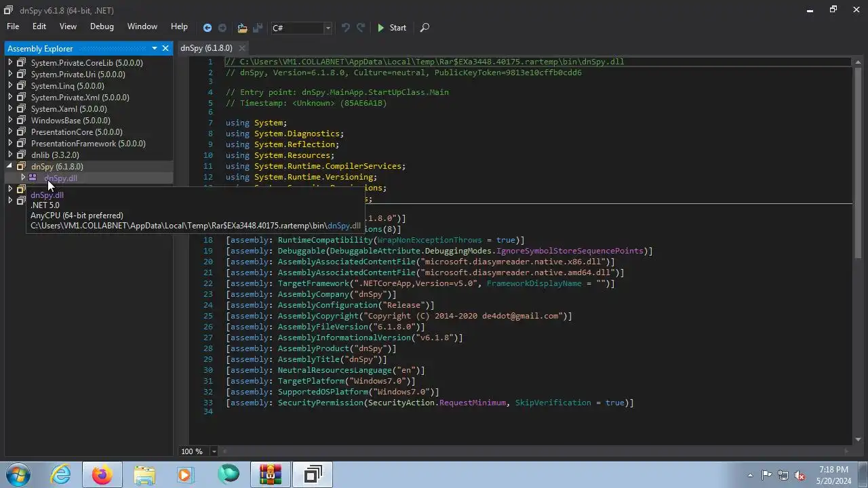Screen dimensions: 868x488
Task: Expand the dnSpy.dll module node
Action: pyautogui.click(x=23, y=178)
